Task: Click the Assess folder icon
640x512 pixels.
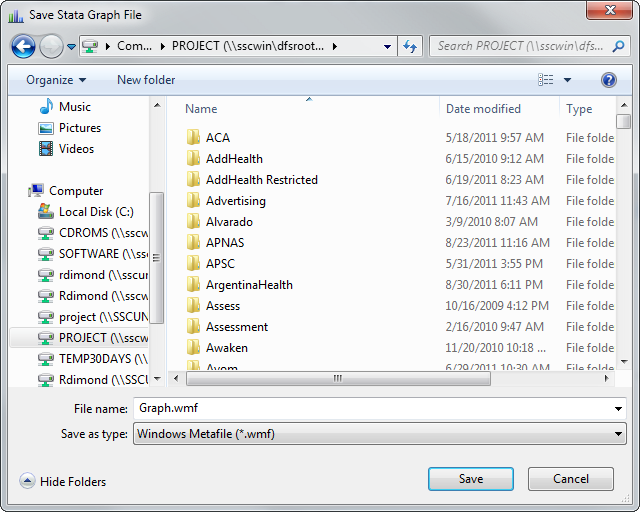Action: 193,305
